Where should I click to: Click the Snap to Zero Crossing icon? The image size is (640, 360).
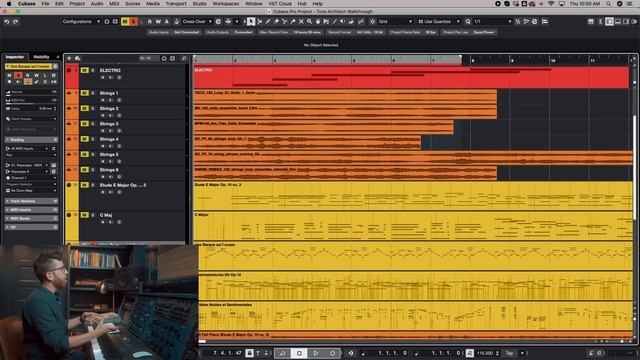click(361, 21)
